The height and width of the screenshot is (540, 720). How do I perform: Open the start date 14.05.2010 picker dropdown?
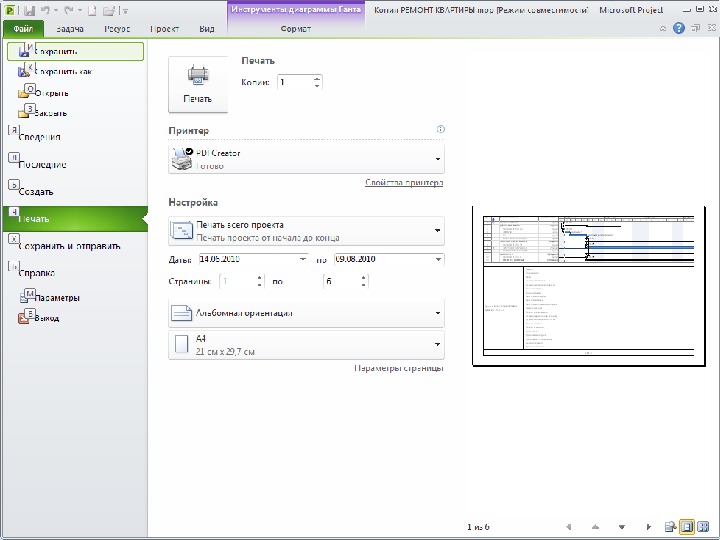pos(303,259)
